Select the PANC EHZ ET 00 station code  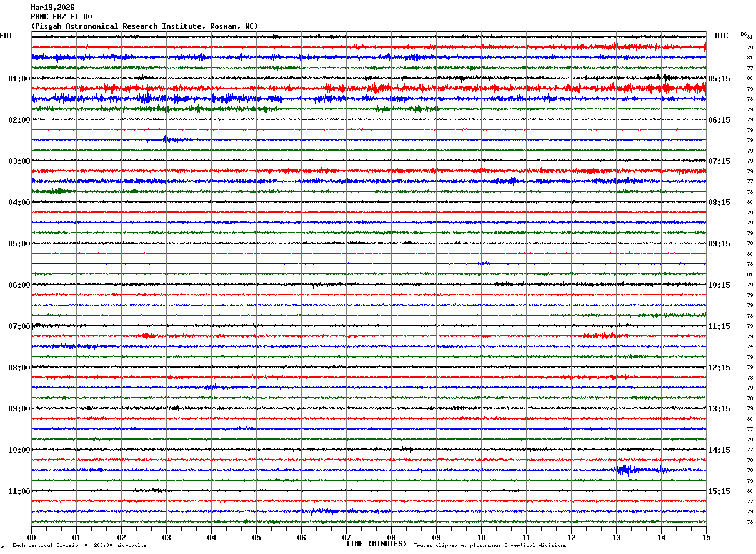coord(61,17)
